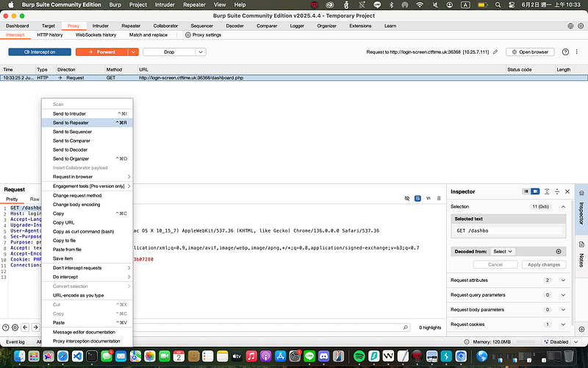Switch to the Decoder tab

(x=234, y=26)
